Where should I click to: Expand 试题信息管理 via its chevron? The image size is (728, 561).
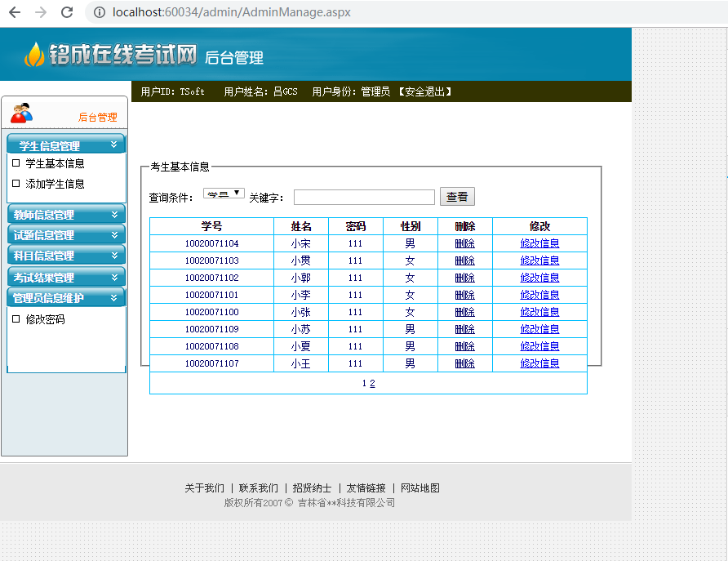pos(114,235)
